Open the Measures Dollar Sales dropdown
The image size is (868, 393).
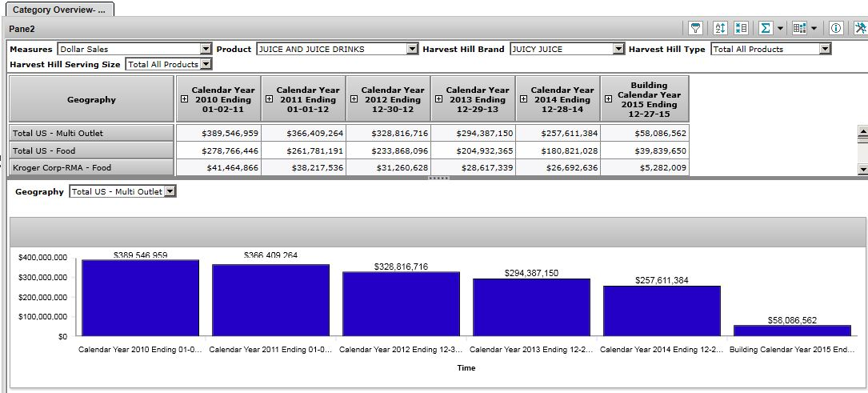click(x=206, y=49)
